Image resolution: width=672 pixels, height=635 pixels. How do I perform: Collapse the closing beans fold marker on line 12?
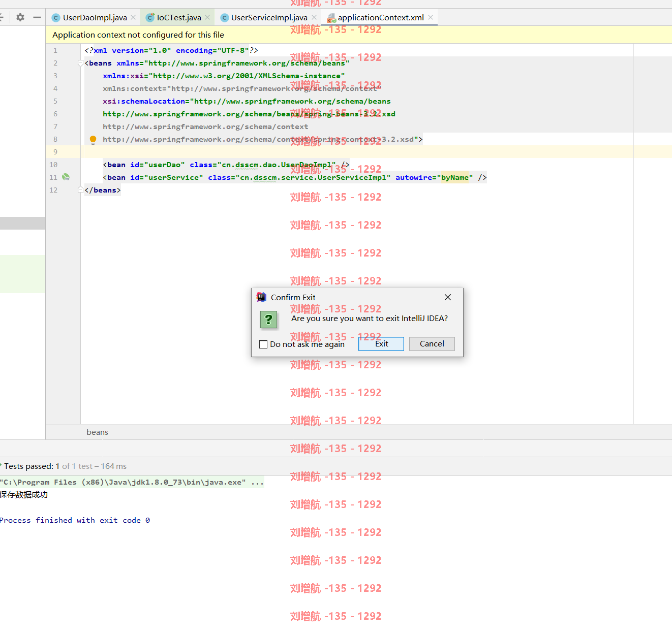[80, 190]
